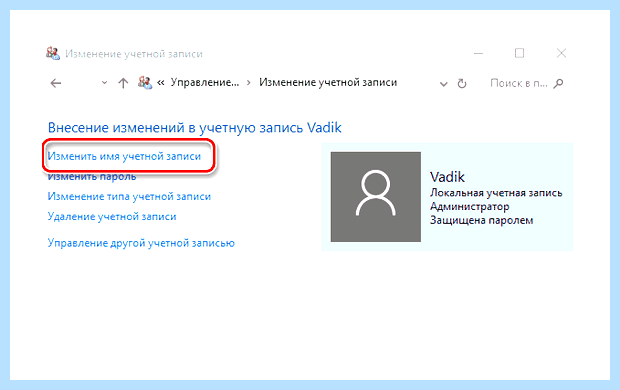Choose Удаление учетной записи link
Screen dimensions: 620x390
click(112, 217)
